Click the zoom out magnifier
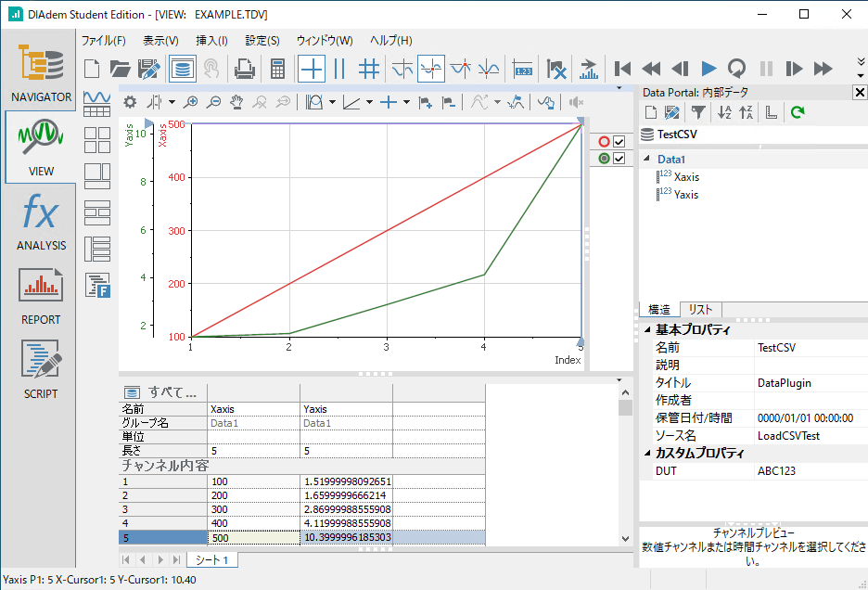The height and width of the screenshot is (590, 868). coord(213,102)
